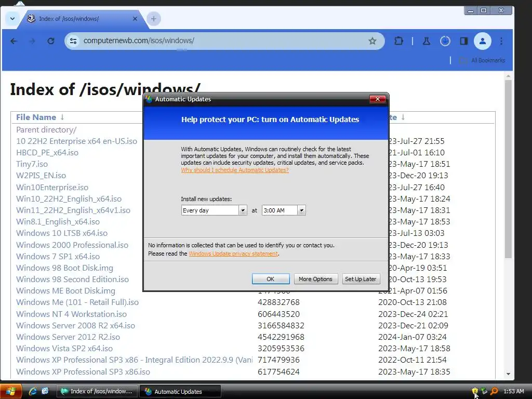
Task: Open the Parent directory/ link
Action: (x=46, y=129)
